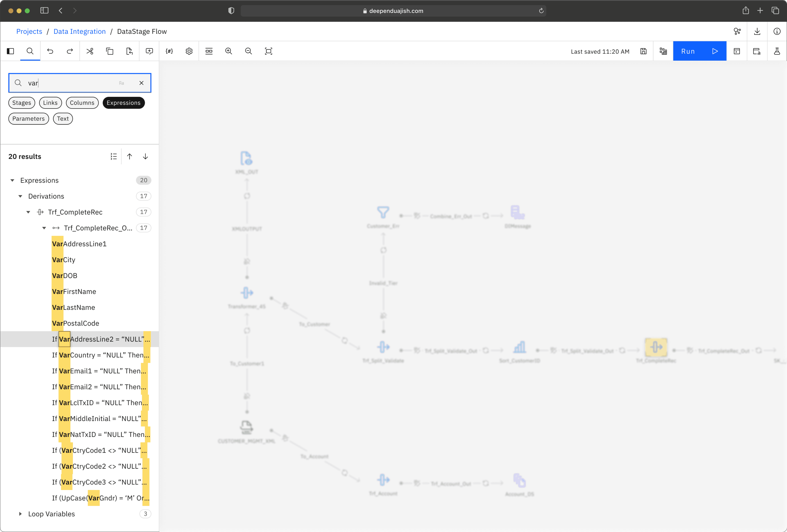Screen dimensions: 787x532
Task: Click the add comment icon
Action: (x=149, y=51)
